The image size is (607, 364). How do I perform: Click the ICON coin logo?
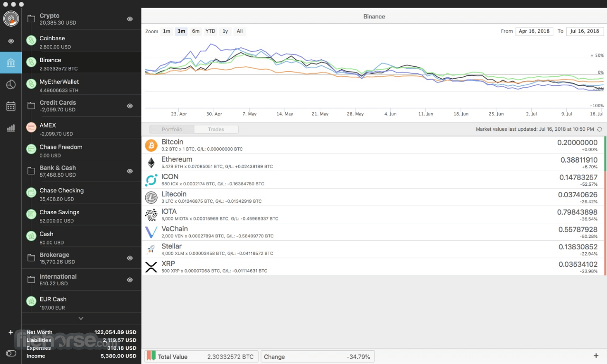pos(151,180)
